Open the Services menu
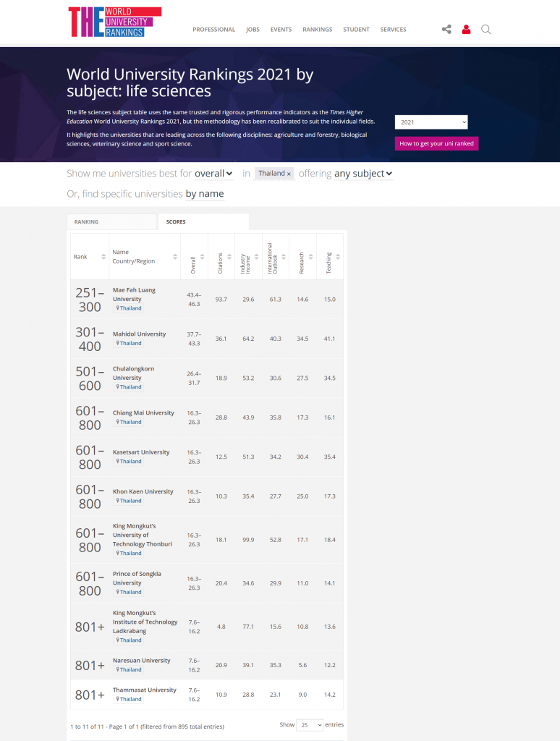The height and width of the screenshot is (741, 560). [393, 29]
